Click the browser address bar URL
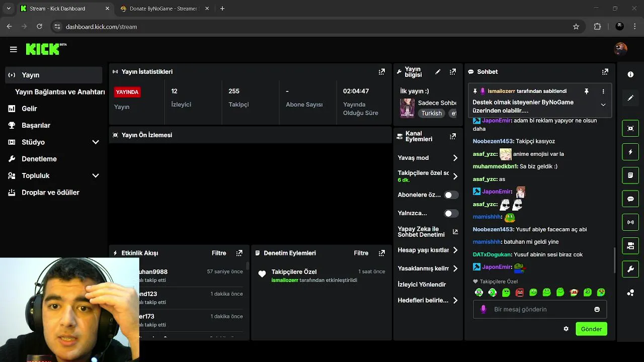The image size is (644, 362). [x=102, y=27]
